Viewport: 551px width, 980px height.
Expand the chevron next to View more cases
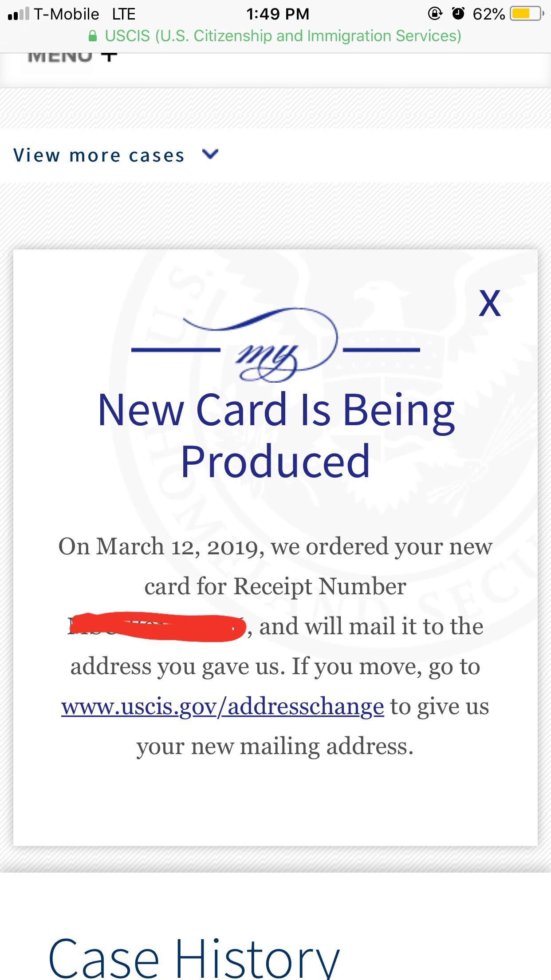(210, 154)
